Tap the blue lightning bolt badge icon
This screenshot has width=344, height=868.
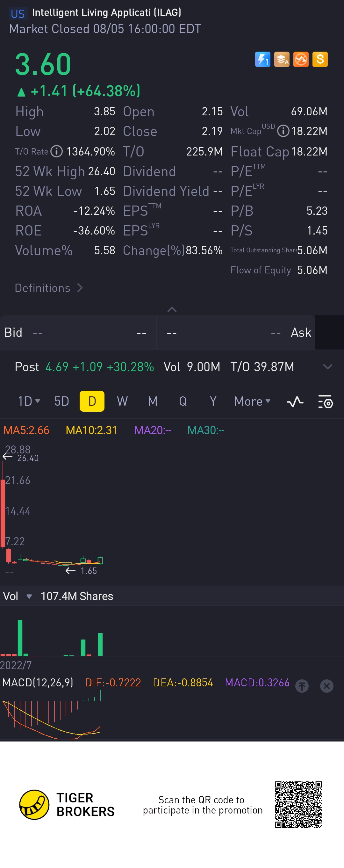coord(262,60)
